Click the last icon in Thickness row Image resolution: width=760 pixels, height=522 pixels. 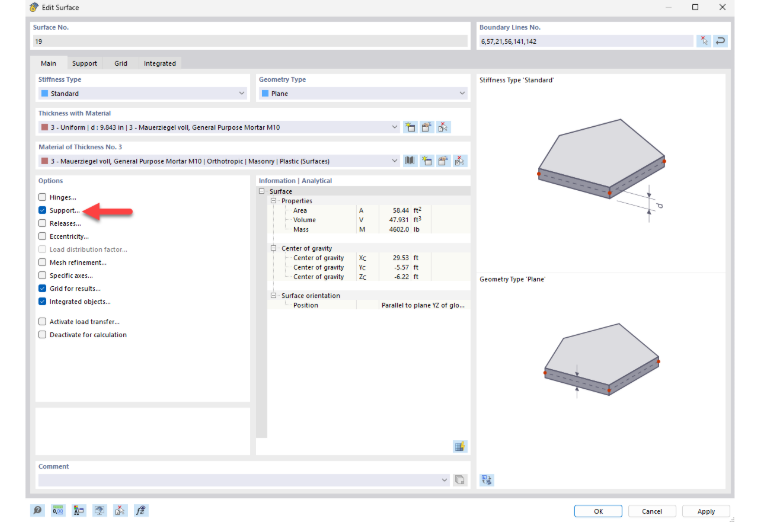[x=443, y=127]
